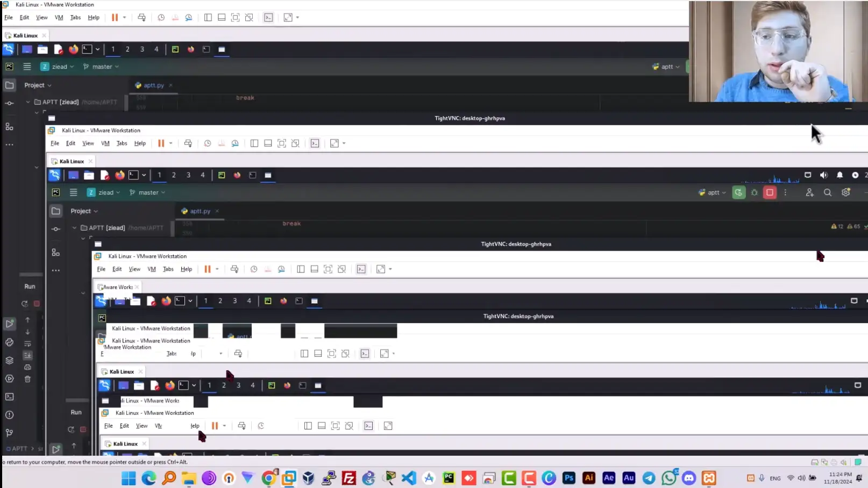
Task: Open PyCharm settings gear icon
Action: (x=845, y=192)
